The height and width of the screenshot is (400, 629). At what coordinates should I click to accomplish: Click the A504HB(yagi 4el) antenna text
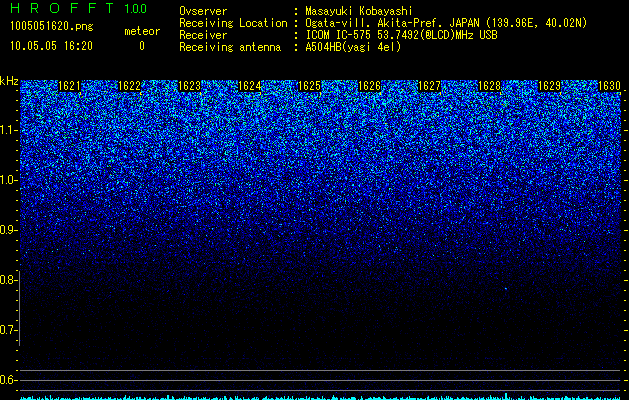coord(353,47)
